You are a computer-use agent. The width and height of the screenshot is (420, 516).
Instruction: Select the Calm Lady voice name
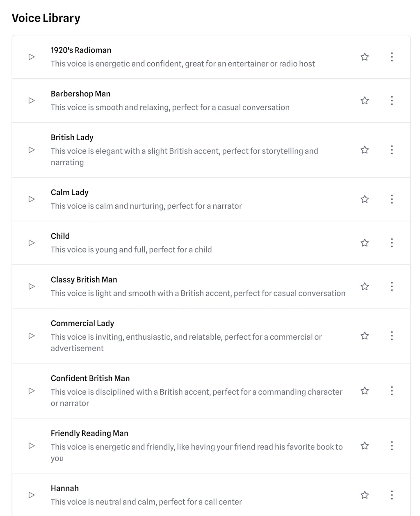[70, 192]
